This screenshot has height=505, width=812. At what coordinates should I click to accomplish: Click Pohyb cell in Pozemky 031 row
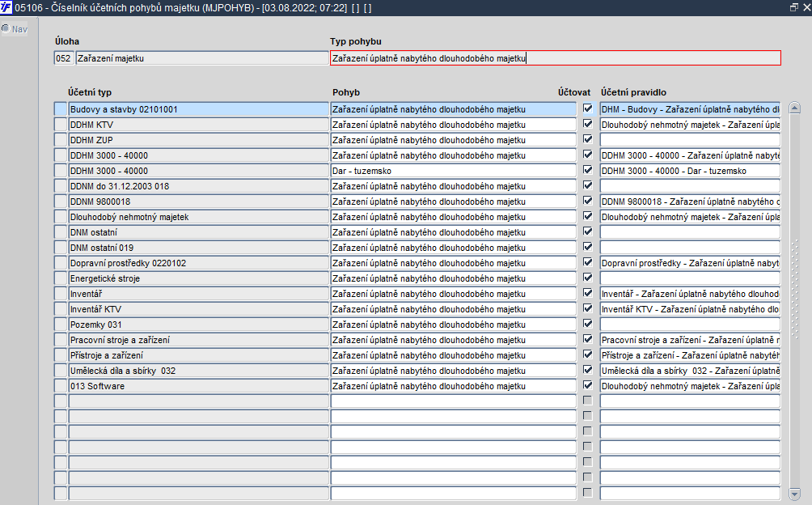(x=453, y=325)
